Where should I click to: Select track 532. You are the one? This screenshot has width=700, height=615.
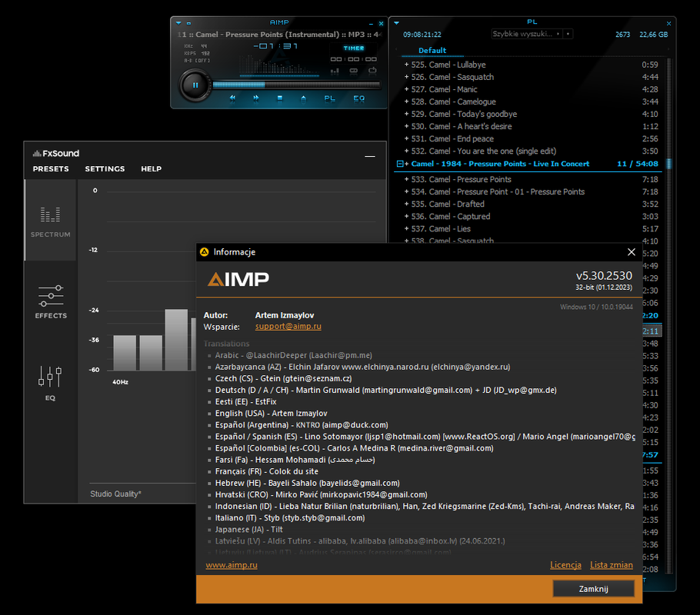click(x=532, y=151)
